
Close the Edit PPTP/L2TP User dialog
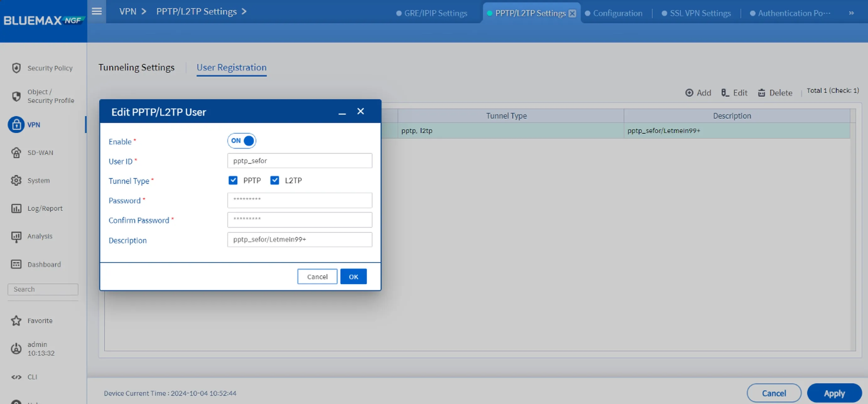click(x=361, y=111)
